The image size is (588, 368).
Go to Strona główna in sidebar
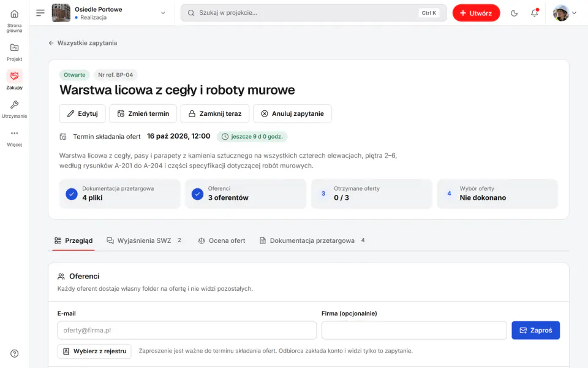(x=14, y=21)
